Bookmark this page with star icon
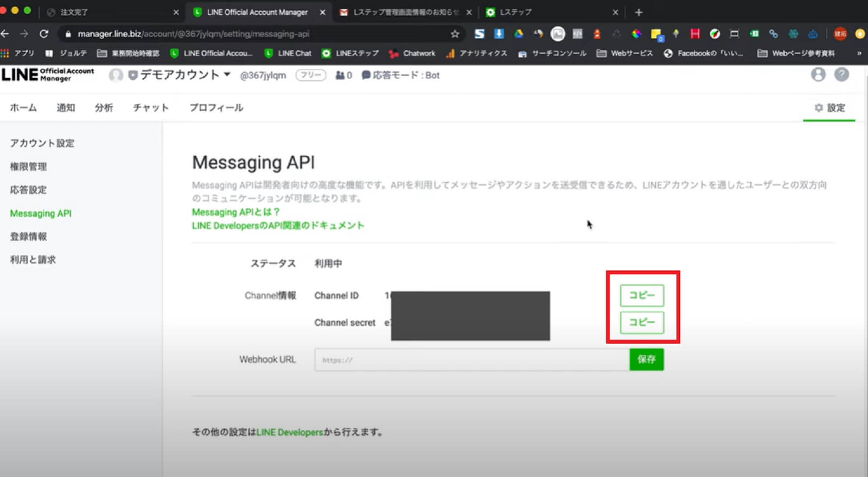The image size is (868, 477). [455, 34]
